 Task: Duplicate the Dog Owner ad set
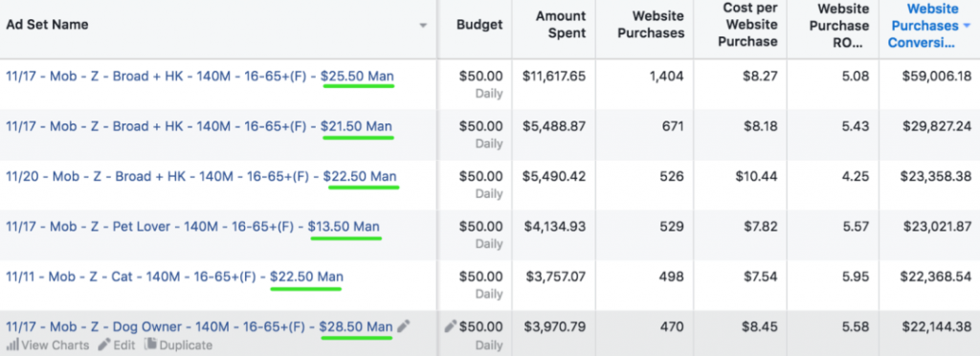point(179,345)
